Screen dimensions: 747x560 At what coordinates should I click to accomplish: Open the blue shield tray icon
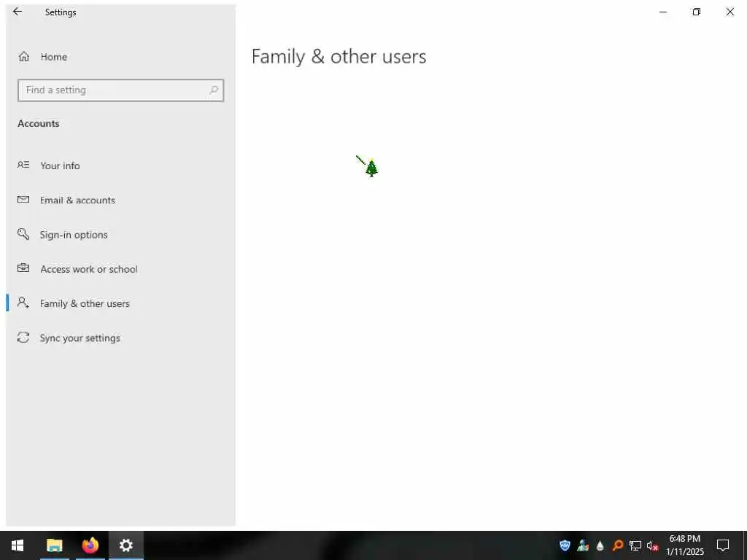click(565, 545)
